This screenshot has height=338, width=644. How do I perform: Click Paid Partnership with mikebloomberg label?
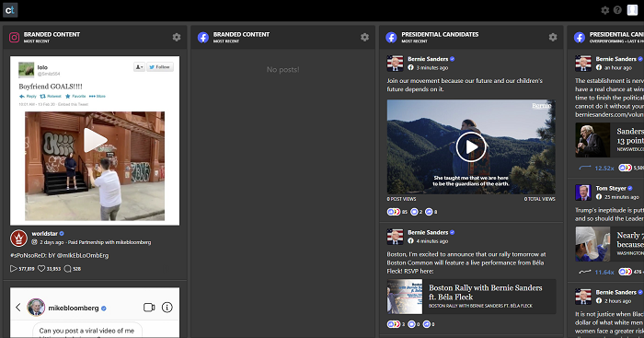click(109, 242)
